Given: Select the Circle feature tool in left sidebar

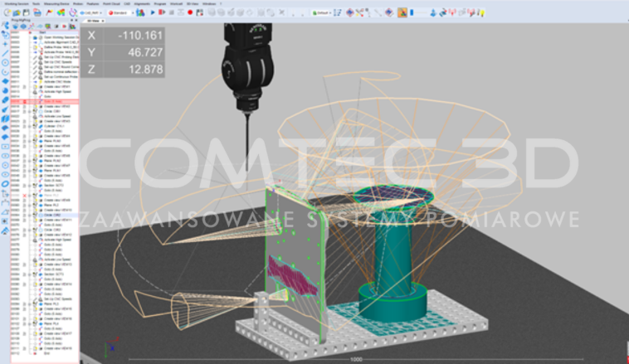Looking at the screenshot, I should (5, 62).
